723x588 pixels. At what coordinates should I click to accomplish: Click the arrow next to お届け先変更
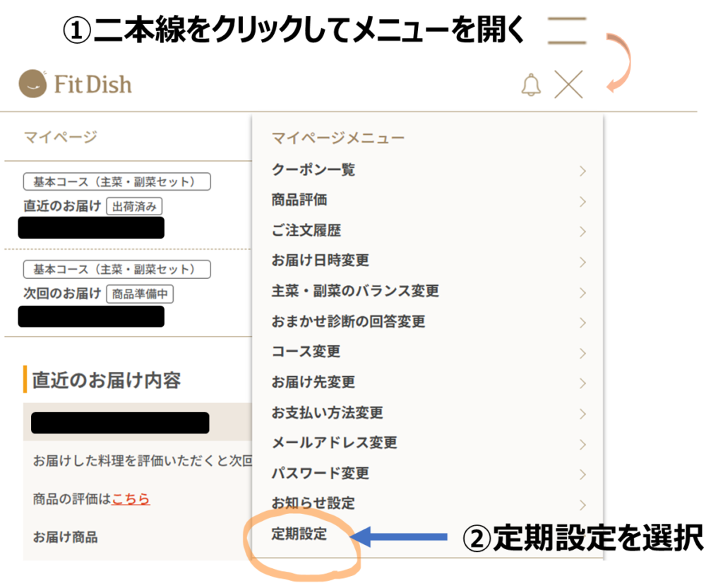pos(582,383)
